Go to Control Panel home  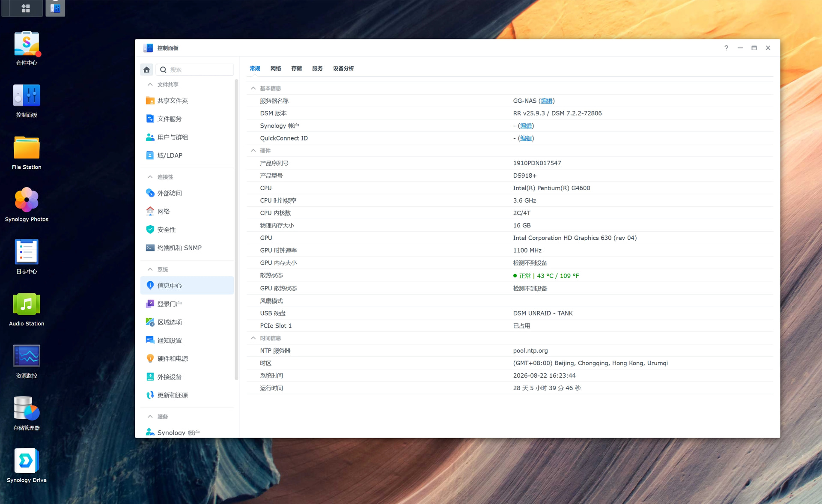[x=146, y=70]
